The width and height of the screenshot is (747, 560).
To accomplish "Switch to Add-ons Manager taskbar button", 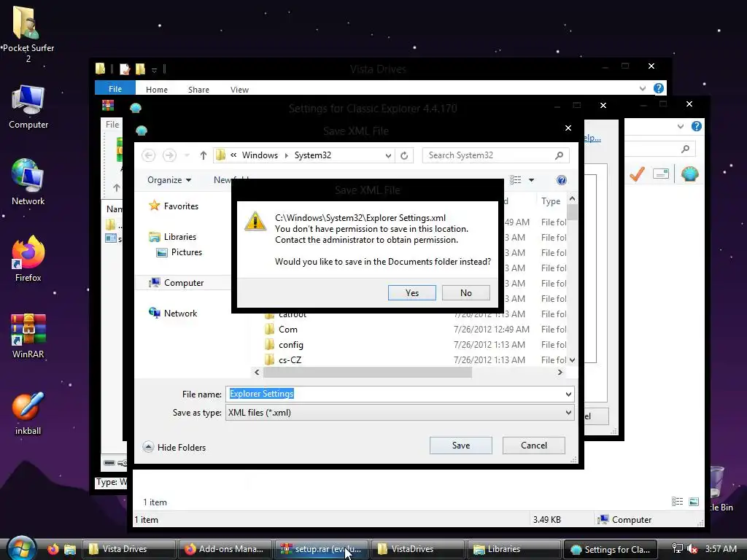I will [x=225, y=549].
